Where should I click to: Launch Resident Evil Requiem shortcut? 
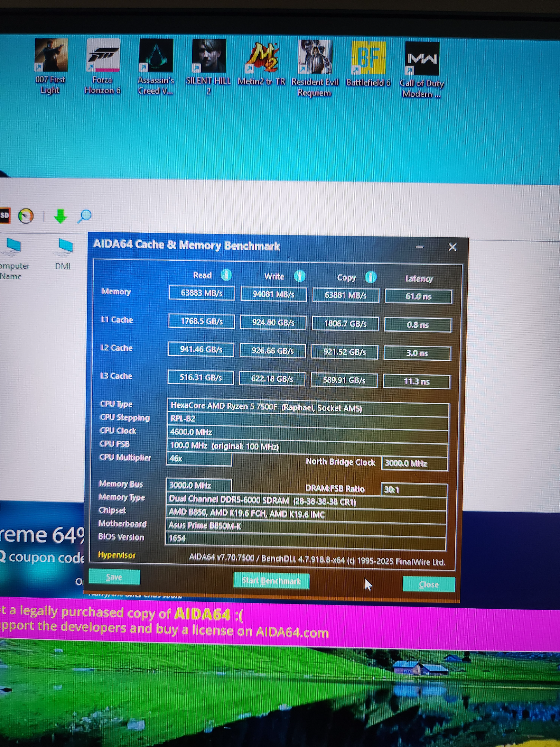(315, 68)
